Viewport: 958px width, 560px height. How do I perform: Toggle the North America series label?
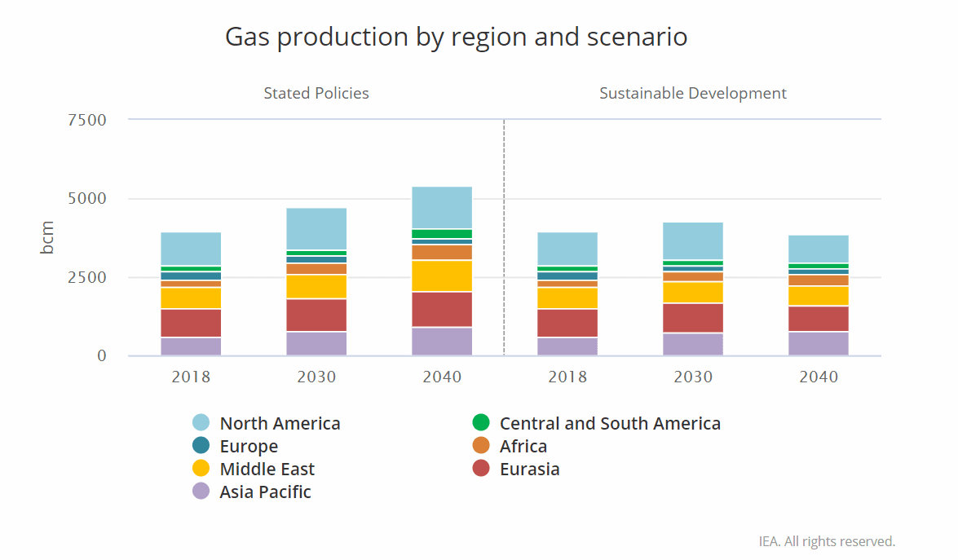pos(280,423)
